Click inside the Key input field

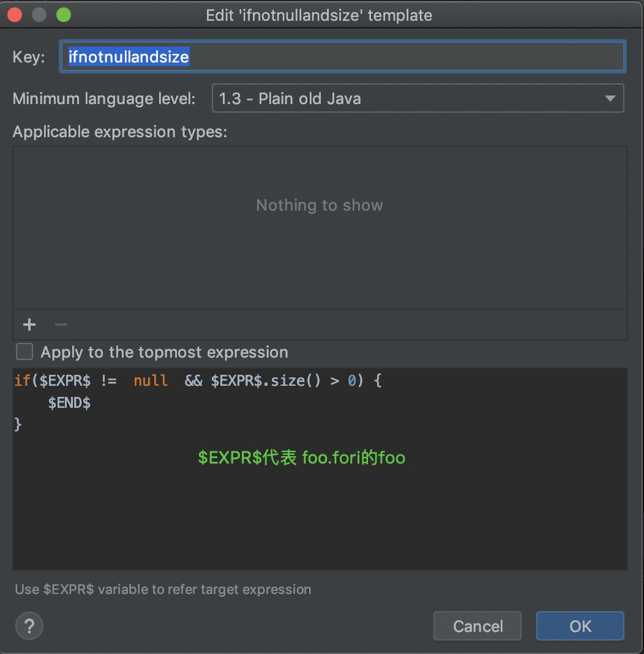[x=343, y=57]
